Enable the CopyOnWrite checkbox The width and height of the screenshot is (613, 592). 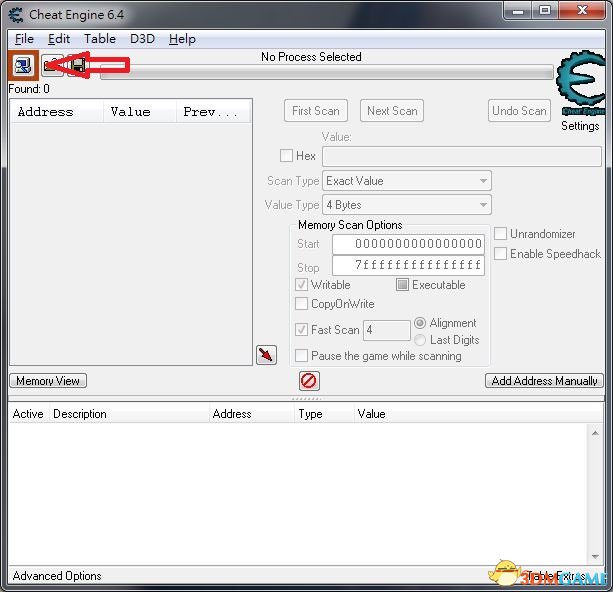click(x=301, y=304)
